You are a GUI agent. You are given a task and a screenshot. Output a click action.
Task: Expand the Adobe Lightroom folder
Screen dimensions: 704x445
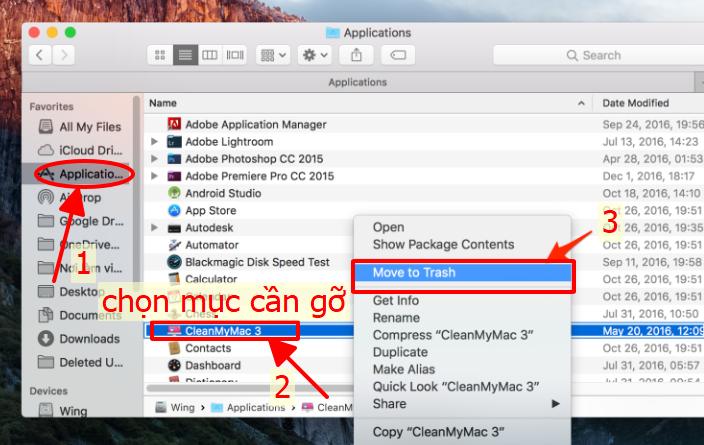tap(154, 141)
